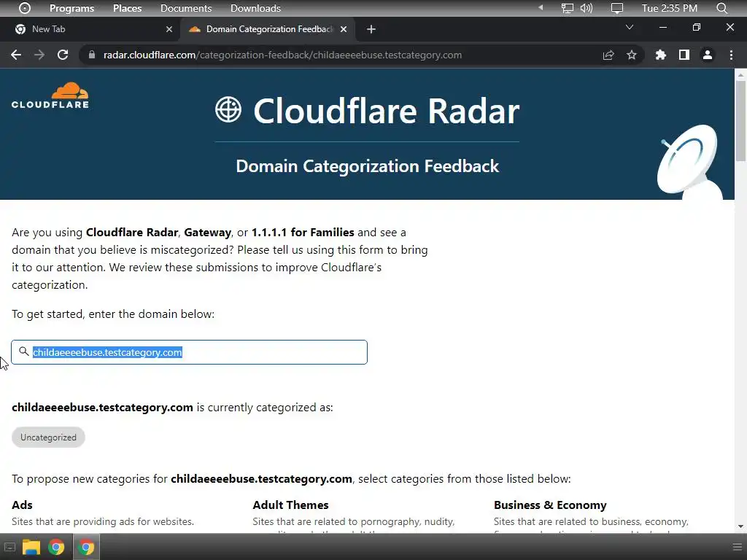The height and width of the screenshot is (560, 747).
Task: Click the system logo in top panel
Action: pos(25,8)
